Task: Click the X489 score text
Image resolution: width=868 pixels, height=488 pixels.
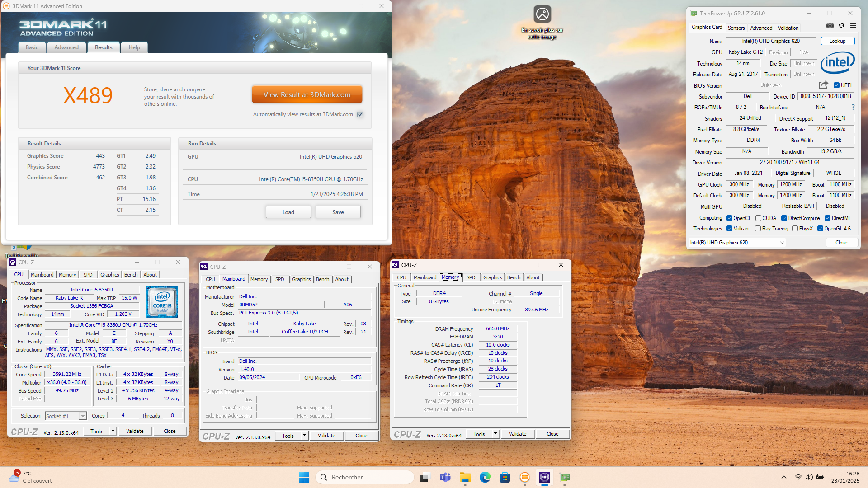Action: pyautogui.click(x=88, y=96)
